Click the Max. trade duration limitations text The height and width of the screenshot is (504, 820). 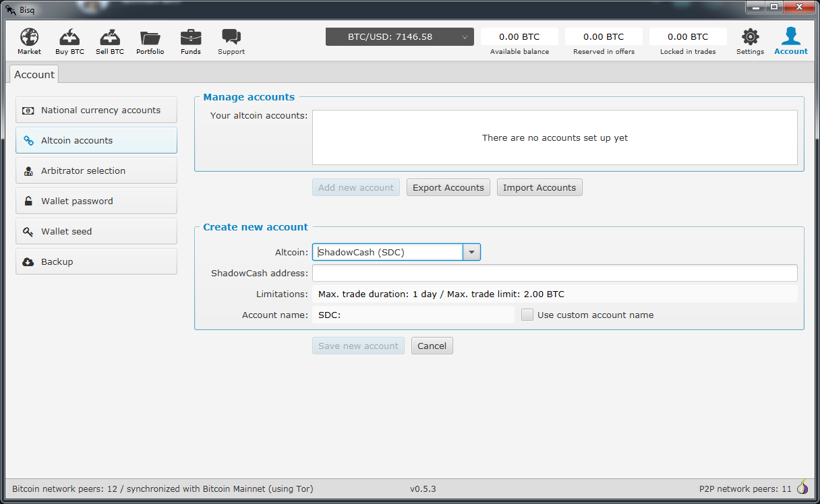click(x=441, y=294)
